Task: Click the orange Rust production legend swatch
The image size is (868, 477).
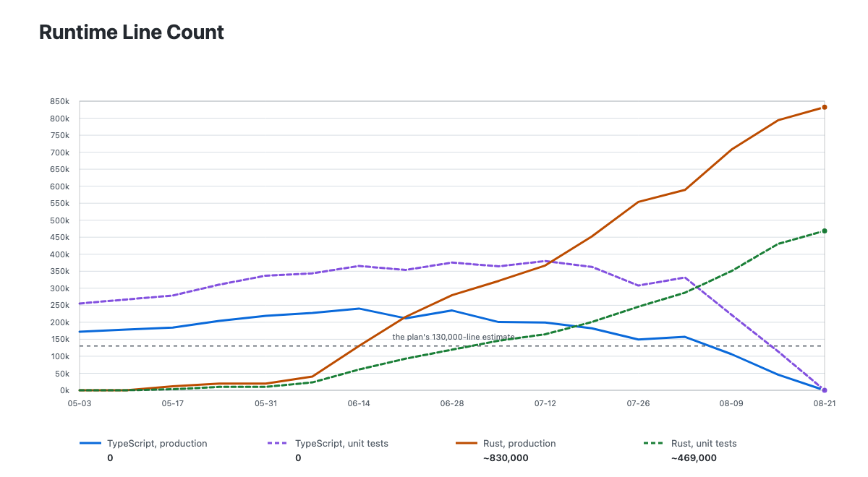Action: click(467, 444)
